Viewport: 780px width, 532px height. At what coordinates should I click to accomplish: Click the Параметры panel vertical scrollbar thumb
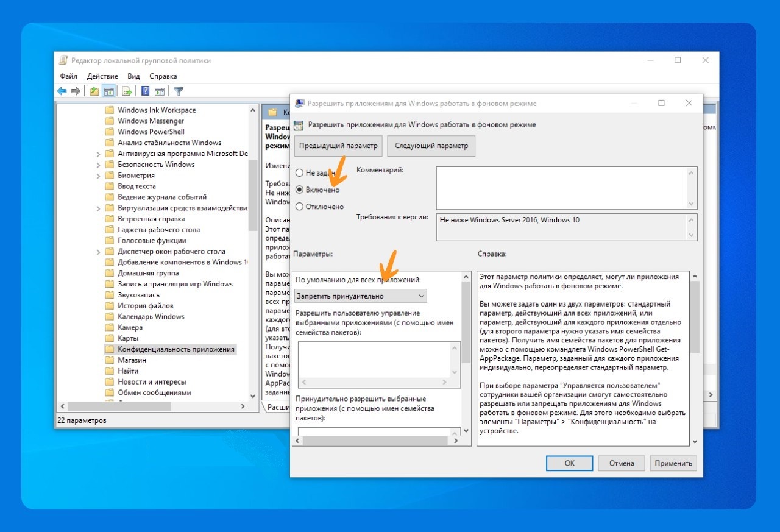click(466, 323)
